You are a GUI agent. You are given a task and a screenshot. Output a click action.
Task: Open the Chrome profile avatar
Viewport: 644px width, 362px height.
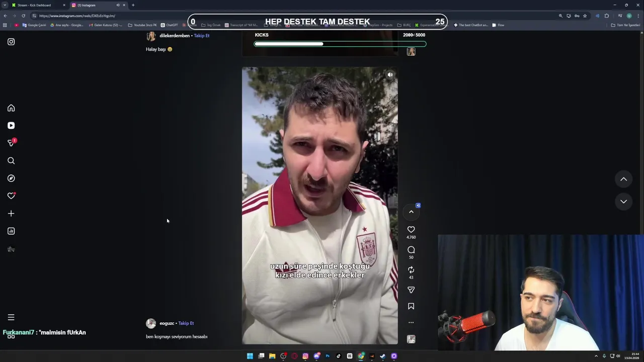(x=629, y=16)
